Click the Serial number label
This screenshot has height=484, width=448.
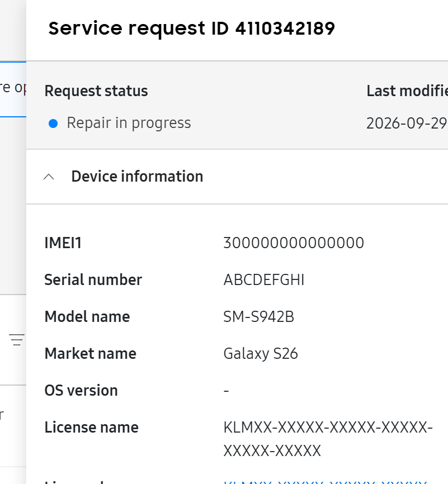93,280
